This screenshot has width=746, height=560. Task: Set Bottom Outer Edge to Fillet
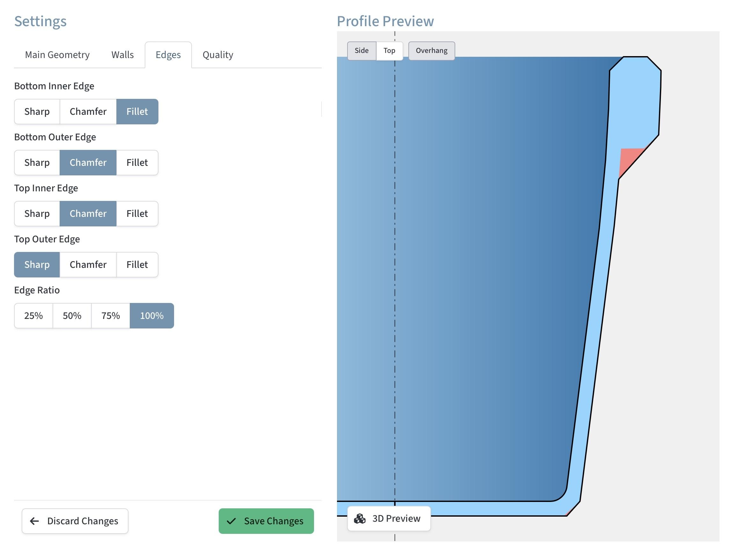137,163
